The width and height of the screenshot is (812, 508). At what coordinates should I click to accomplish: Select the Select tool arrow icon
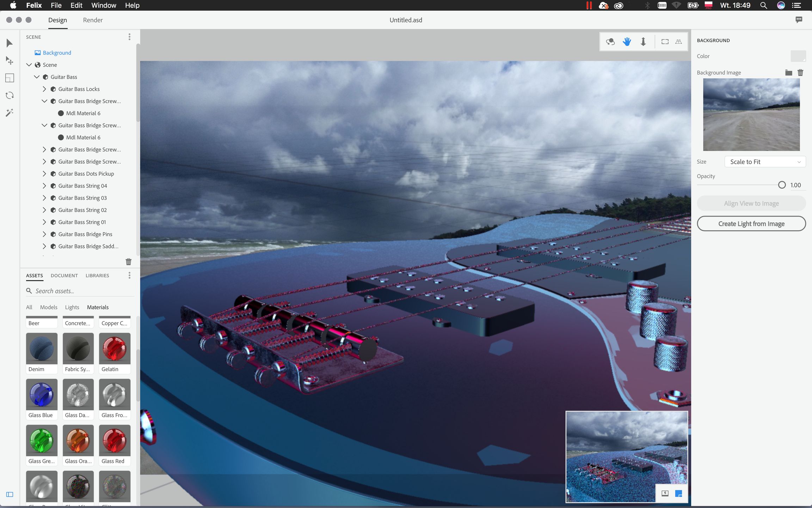point(10,43)
